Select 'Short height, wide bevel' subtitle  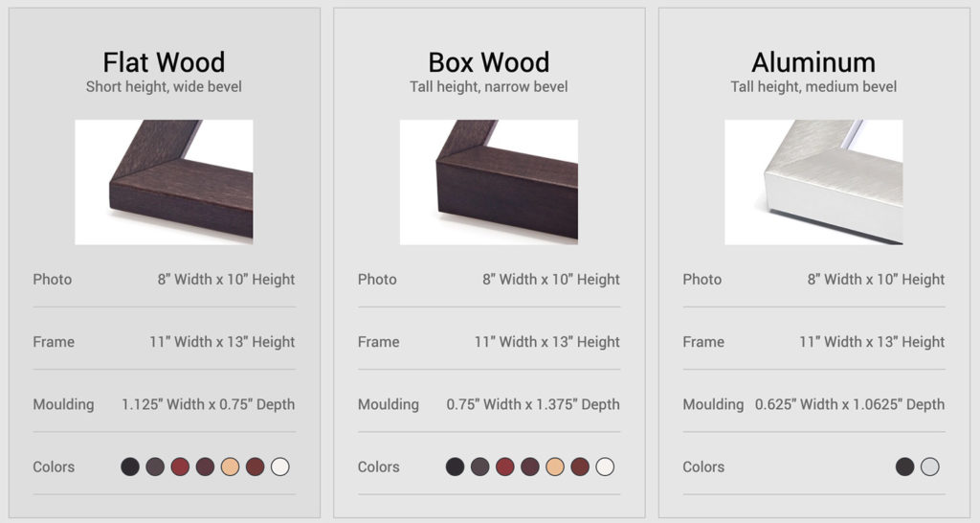(164, 87)
